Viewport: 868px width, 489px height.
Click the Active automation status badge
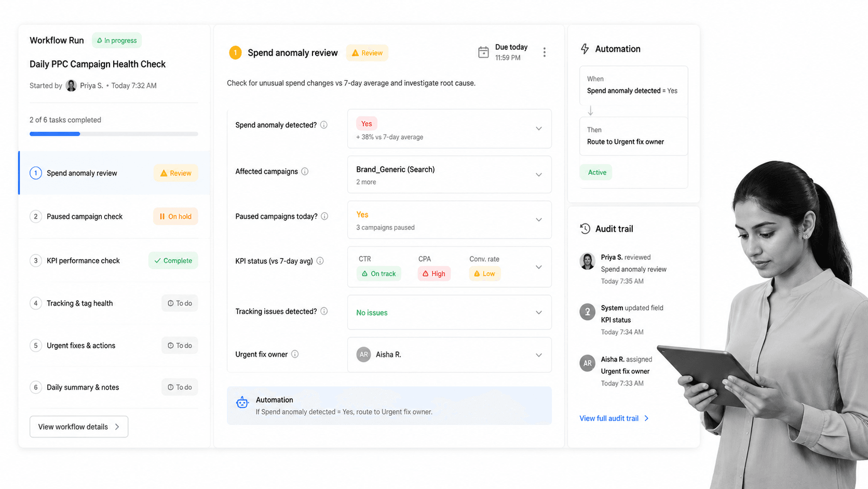tap(596, 173)
